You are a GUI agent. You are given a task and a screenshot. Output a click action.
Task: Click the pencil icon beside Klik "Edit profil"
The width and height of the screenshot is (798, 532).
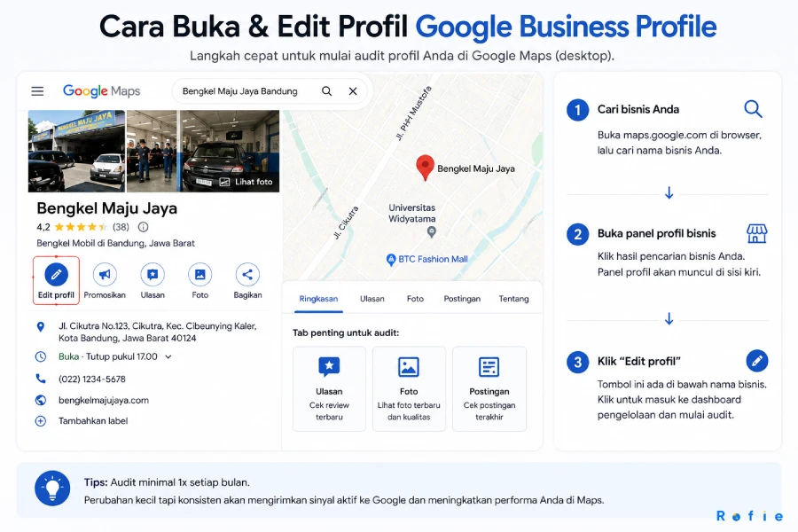(x=757, y=361)
